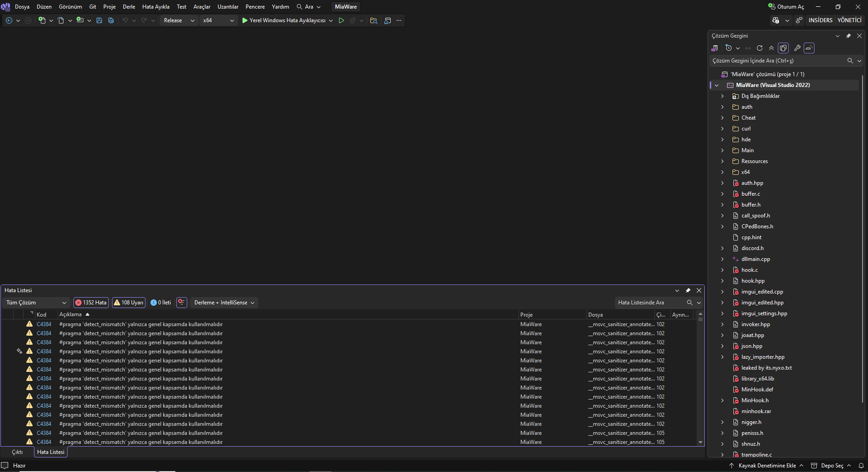This screenshot has height=472, width=868.
Task: Click the INSIDERS badge button
Action: 820,20
